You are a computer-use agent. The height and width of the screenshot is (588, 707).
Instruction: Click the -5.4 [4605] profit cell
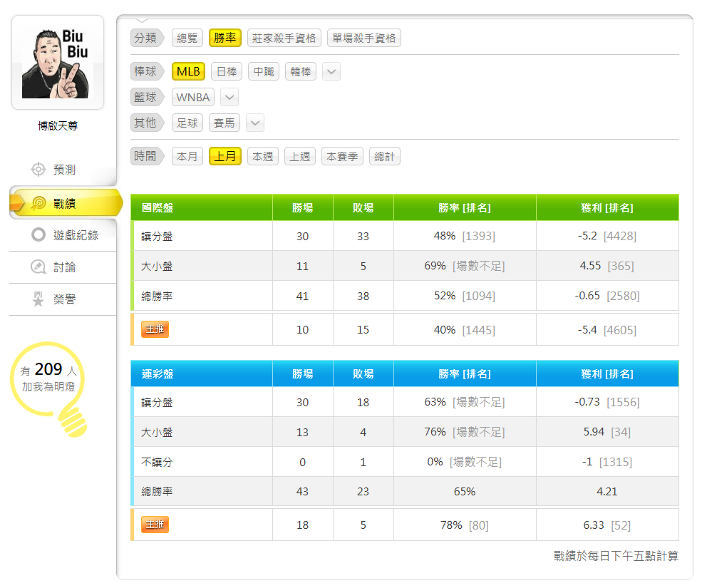(x=607, y=330)
